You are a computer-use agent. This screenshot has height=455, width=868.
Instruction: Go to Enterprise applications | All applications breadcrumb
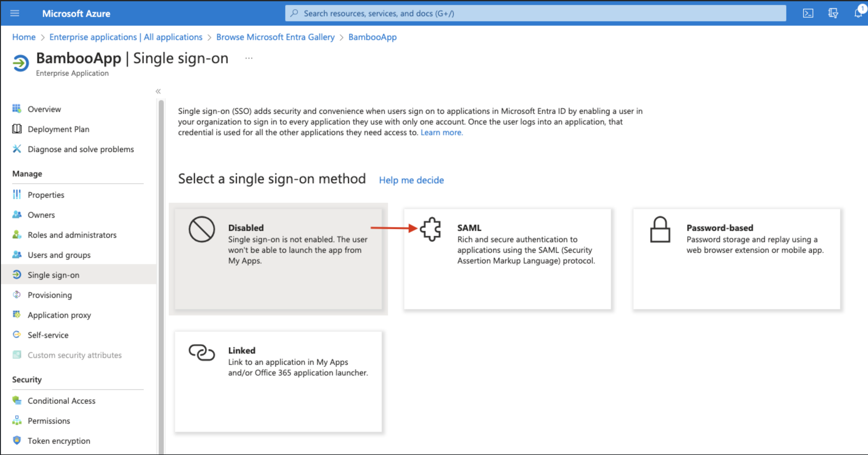(126, 37)
